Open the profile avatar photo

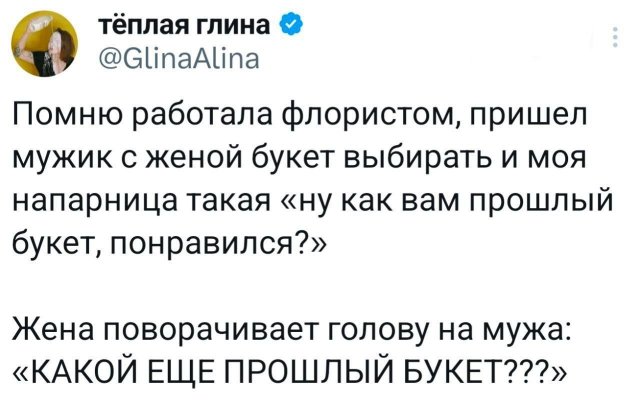[45, 44]
